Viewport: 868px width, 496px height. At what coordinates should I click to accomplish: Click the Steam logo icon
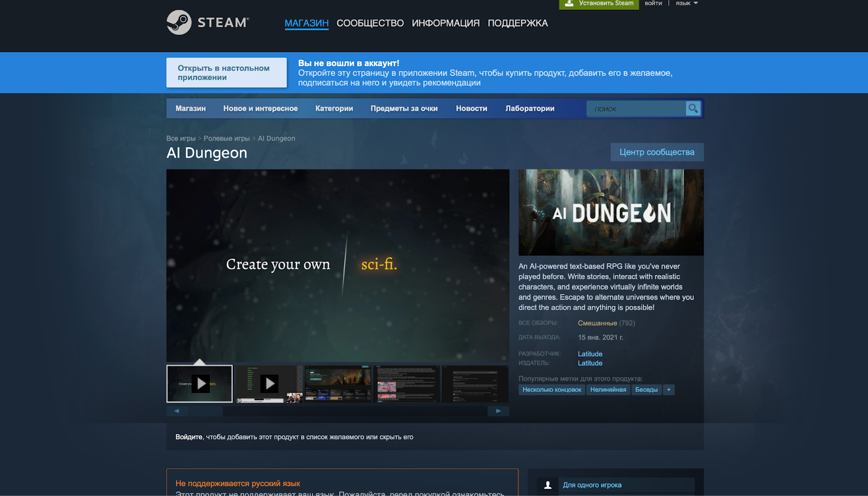[x=179, y=22]
